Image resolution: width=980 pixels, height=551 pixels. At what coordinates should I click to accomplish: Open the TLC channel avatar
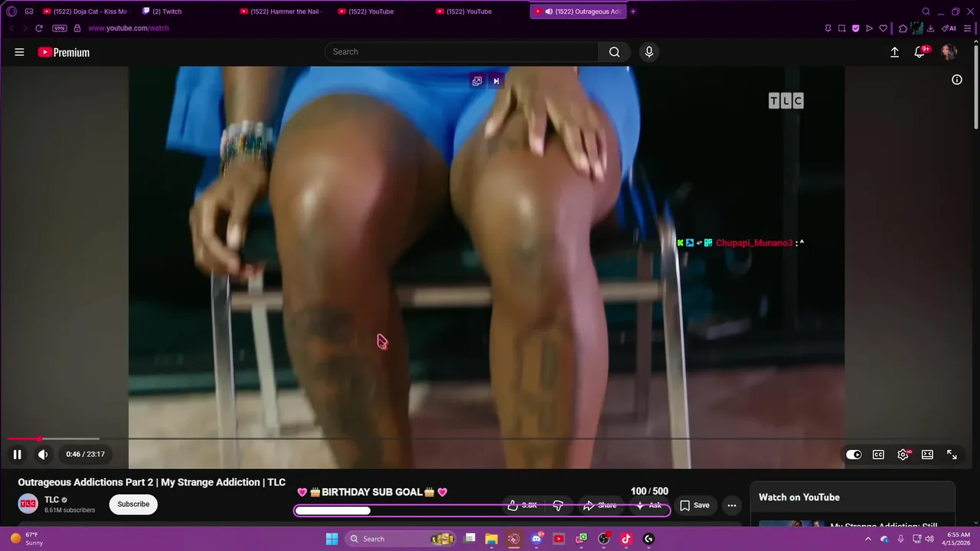[28, 504]
